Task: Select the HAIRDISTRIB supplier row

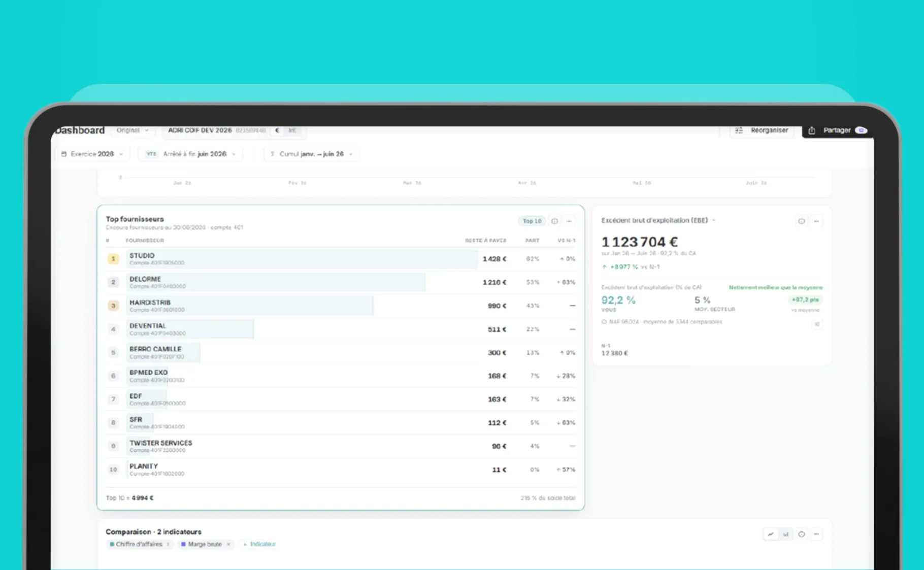Action: pos(341,306)
